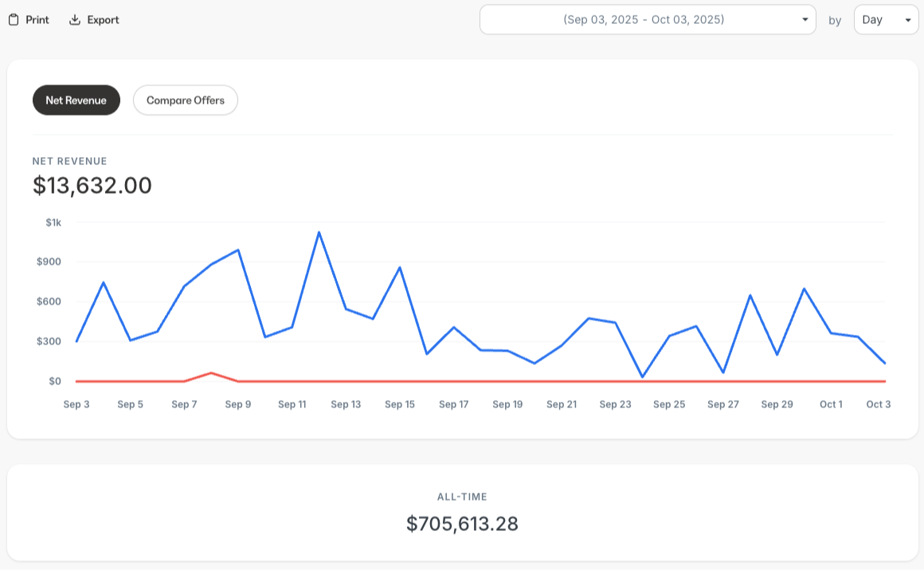Open the date range dropdown
Image resolution: width=924 pixels, height=570 pixels.
pyautogui.click(x=647, y=20)
